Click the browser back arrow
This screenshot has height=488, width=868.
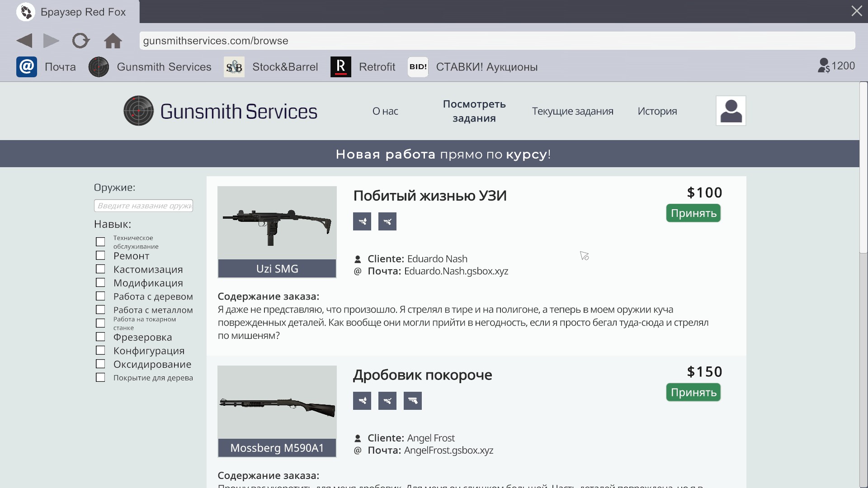tap(24, 41)
